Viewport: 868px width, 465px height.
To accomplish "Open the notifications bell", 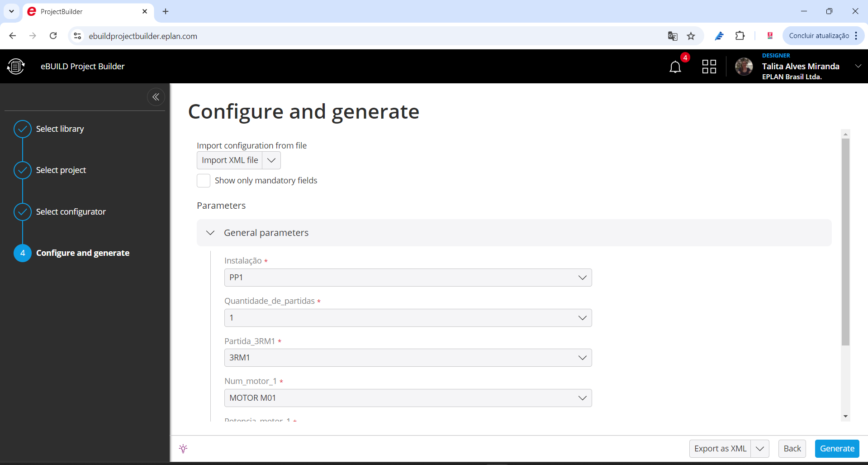I will 675,67.
